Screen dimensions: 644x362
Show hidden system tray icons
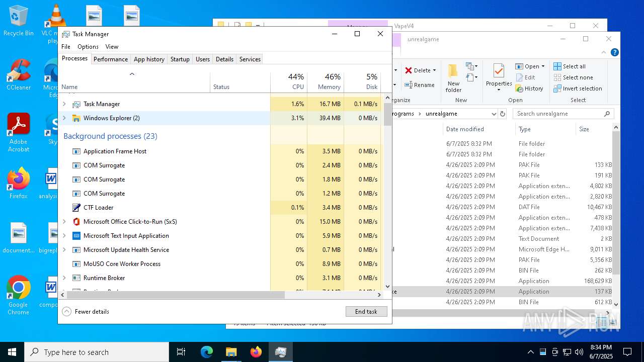[530, 352]
